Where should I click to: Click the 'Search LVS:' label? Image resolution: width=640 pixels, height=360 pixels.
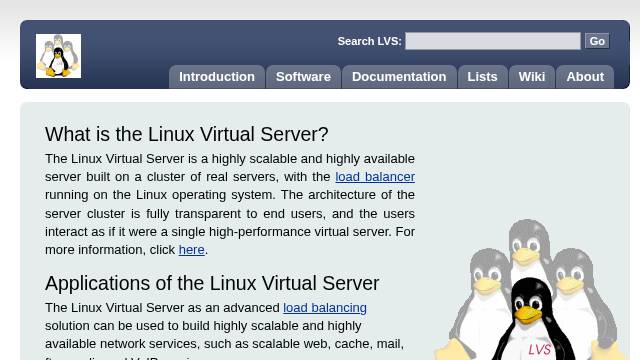[369, 41]
